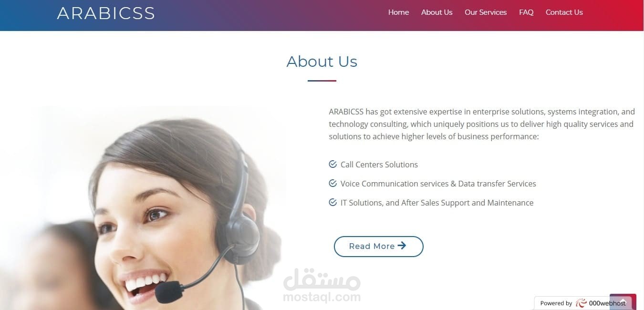
Task: Click check icon beside Call Centers Solutions
Action: click(333, 164)
